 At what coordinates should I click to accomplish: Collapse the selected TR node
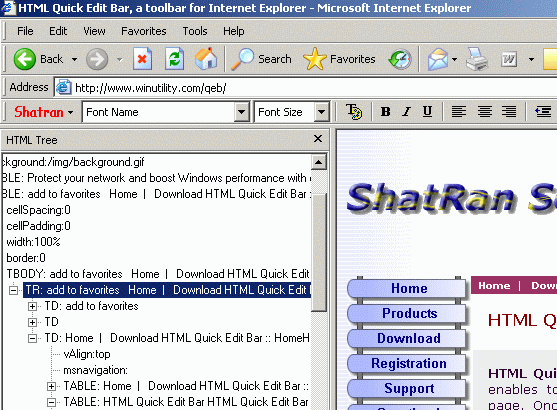tap(13, 290)
